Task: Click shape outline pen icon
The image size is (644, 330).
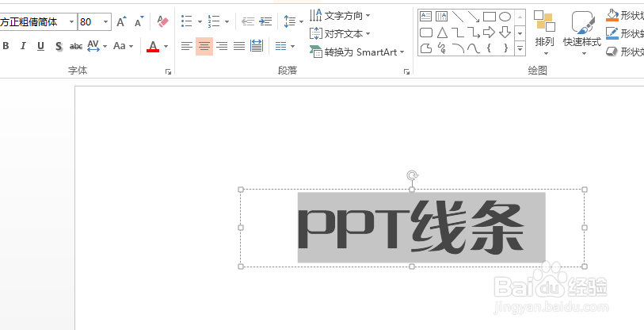Action: click(x=612, y=33)
